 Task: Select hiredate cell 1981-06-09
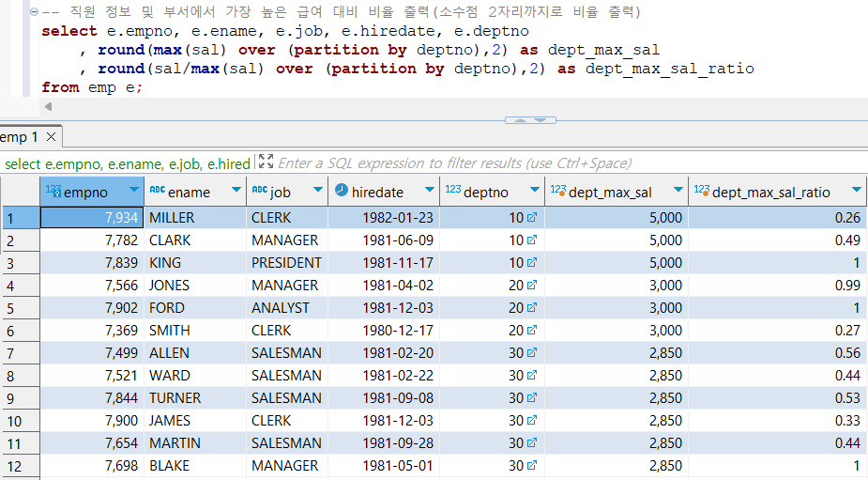(384, 240)
